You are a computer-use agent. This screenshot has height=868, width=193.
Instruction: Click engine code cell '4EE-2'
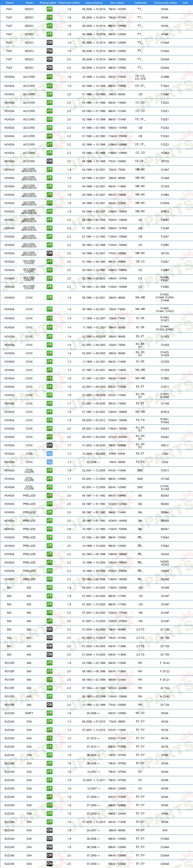click(x=165, y=446)
